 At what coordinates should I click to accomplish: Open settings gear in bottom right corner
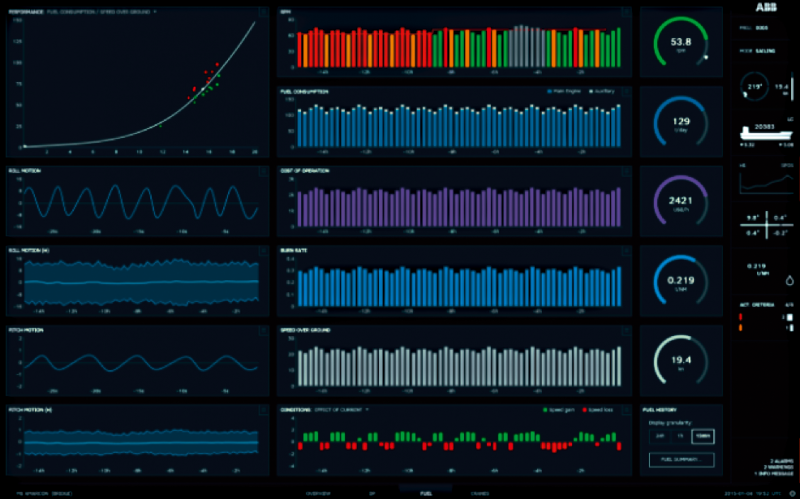791,492
